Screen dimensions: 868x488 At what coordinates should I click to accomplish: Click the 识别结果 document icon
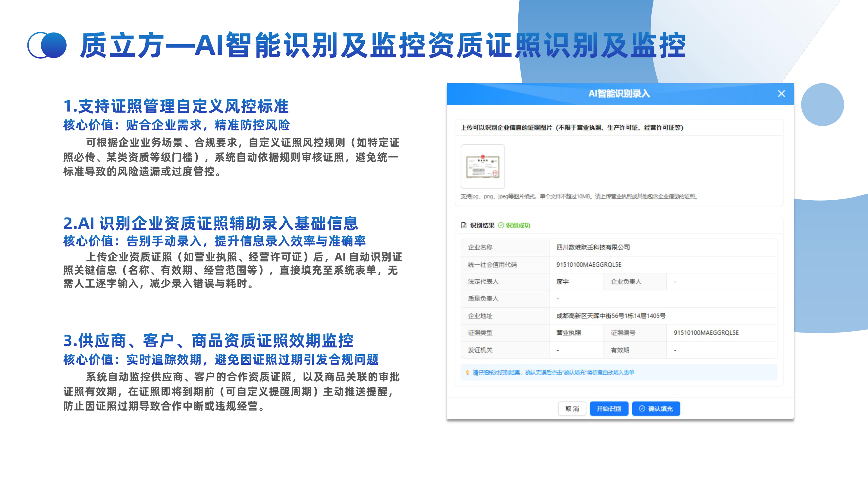(x=464, y=225)
